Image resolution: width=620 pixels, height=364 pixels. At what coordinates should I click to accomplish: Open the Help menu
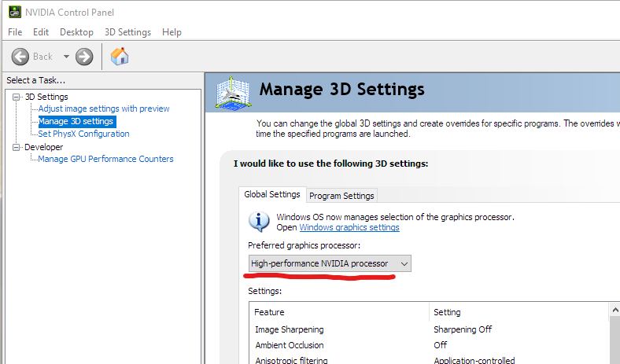click(172, 32)
